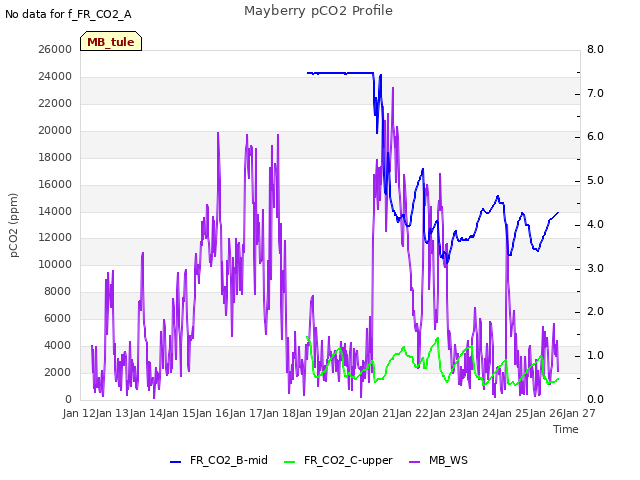Click the Mayberry pCO2 Profile title
Screen dimensions: 640x480
point(318,11)
